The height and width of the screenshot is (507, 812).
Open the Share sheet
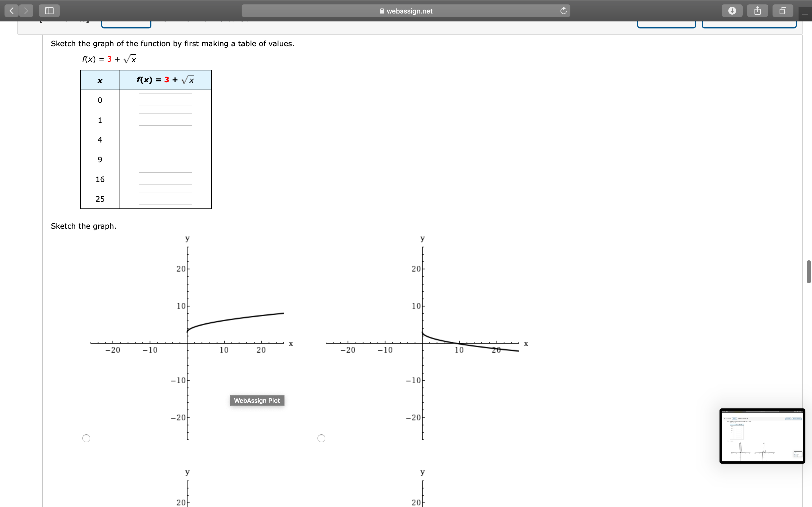[757, 11]
